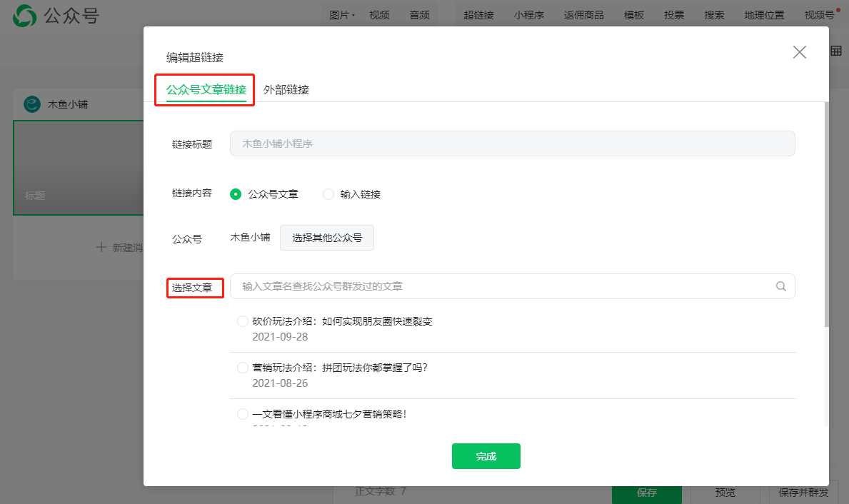Click 选择其他公众号 button
This screenshot has height=504, width=849.
(x=326, y=238)
